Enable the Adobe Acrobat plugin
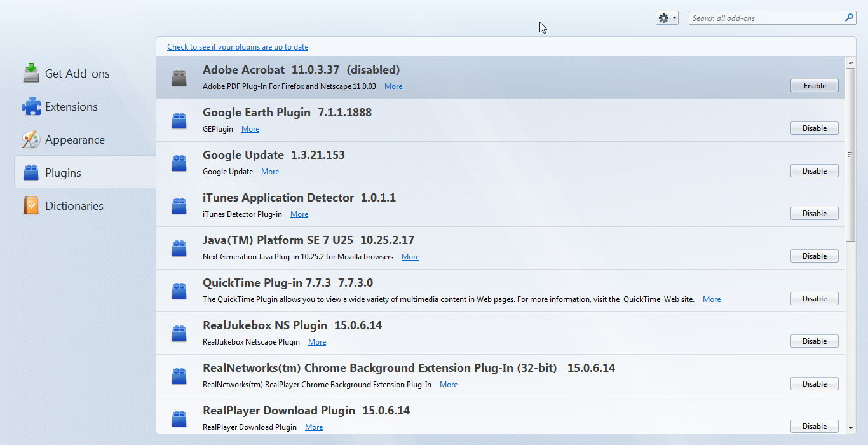The image size is (868, 445). [x=815, y=86]
